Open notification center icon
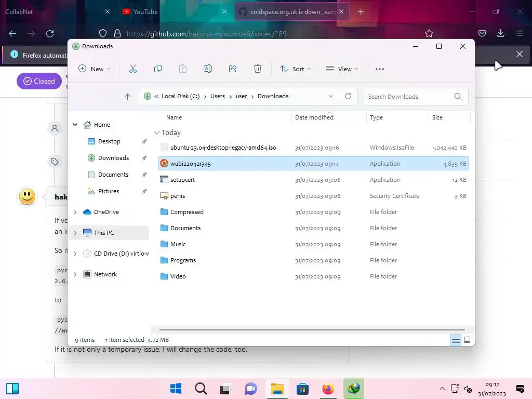This screenshot has width=532, height=399. [x=520, y=389]
